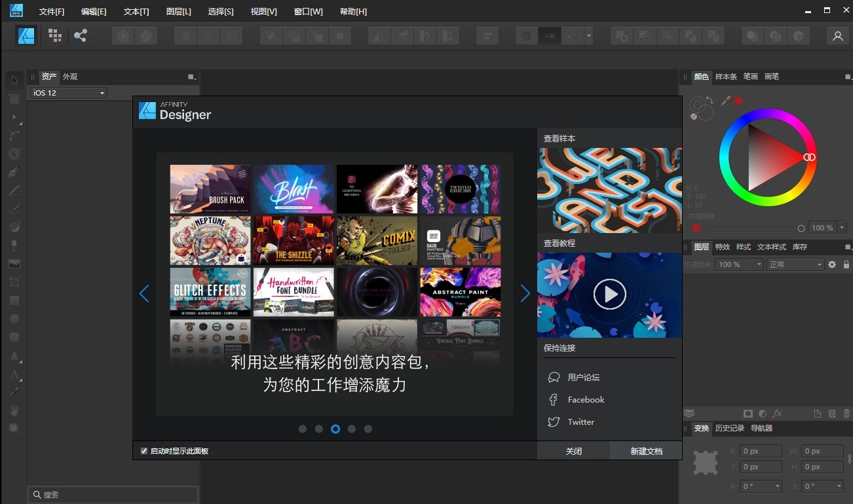
Task: Switch to the Pixel persona icon
Action: point(55,35)
